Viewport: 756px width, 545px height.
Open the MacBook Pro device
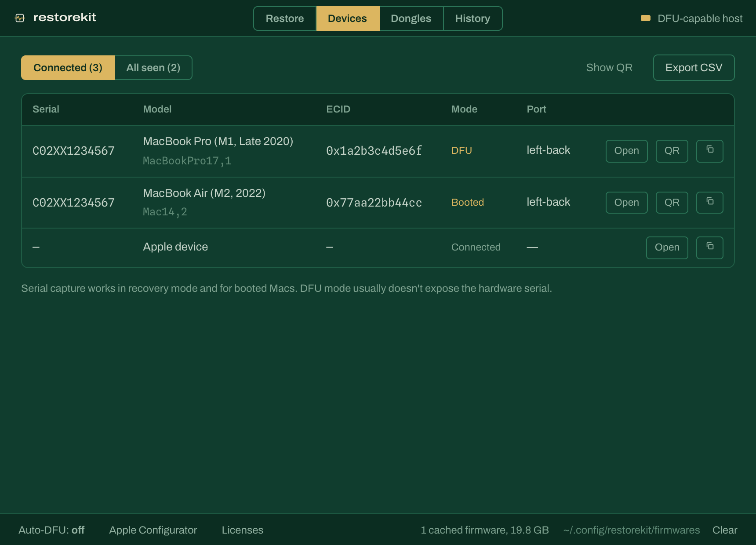[626, 151]
